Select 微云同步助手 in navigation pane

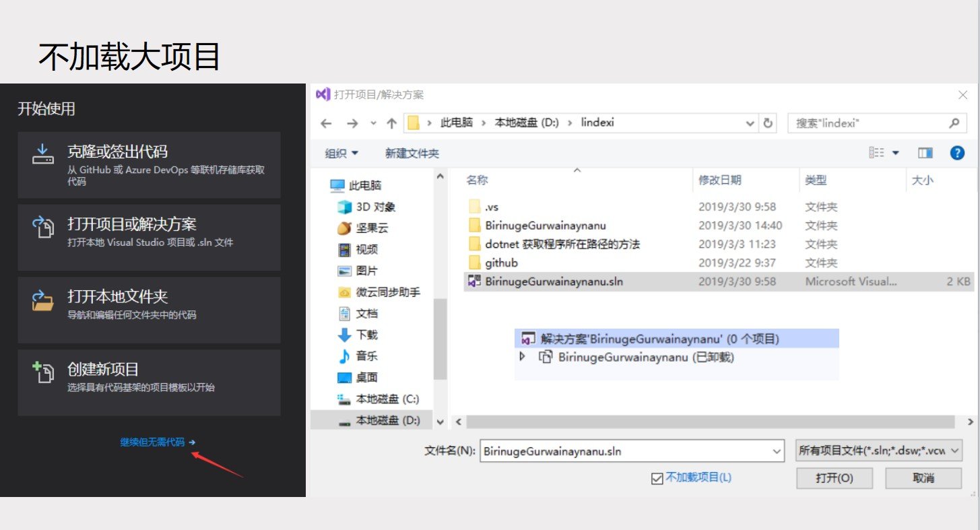click(379, 292)
